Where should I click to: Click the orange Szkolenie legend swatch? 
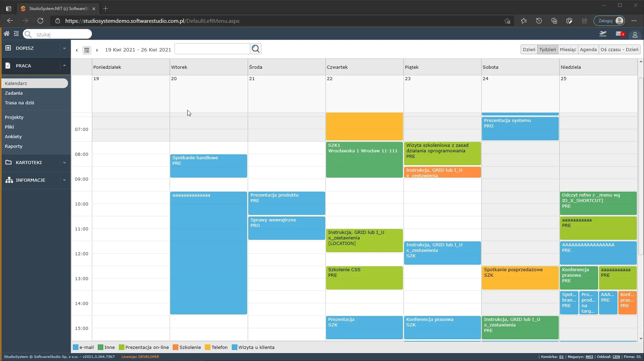tap(176, 347)
